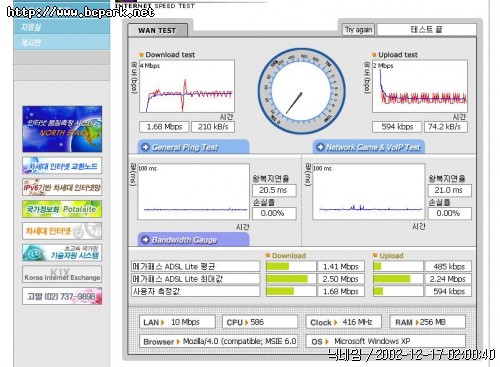This screenshot has width=500, height=367.
Task: Select the test status field beside Try again
Action: point(426,30)
